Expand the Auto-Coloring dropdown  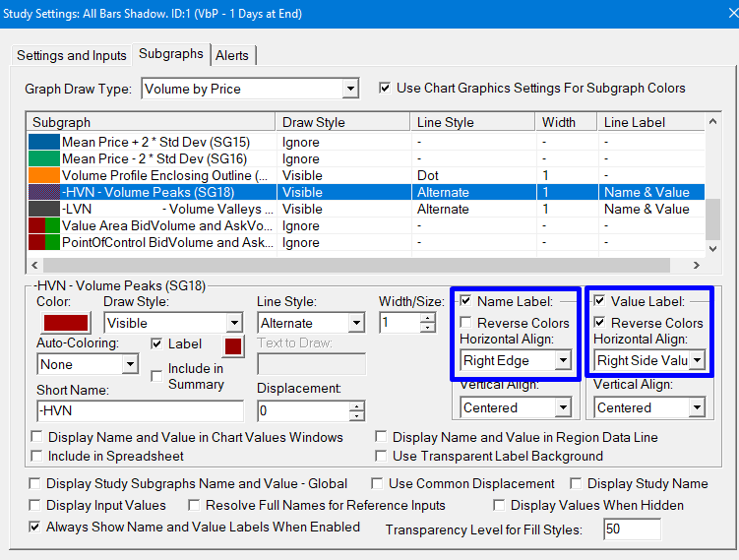[130, 364]
